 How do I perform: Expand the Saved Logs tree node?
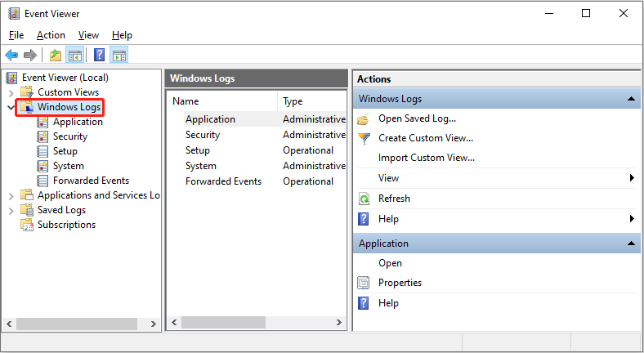pos(11,211)
